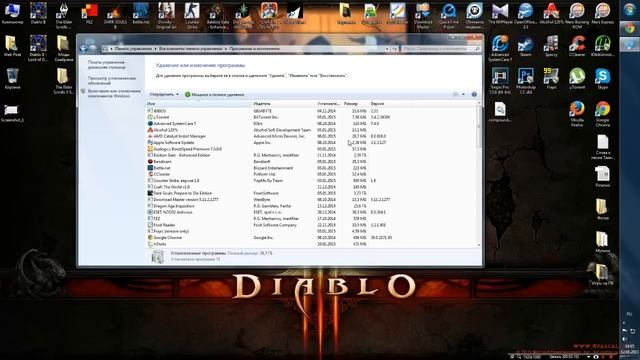The image size is (640, 360).
Task: Open the Advanced SystemCare 7 shortcut
Action: (500, 49)
